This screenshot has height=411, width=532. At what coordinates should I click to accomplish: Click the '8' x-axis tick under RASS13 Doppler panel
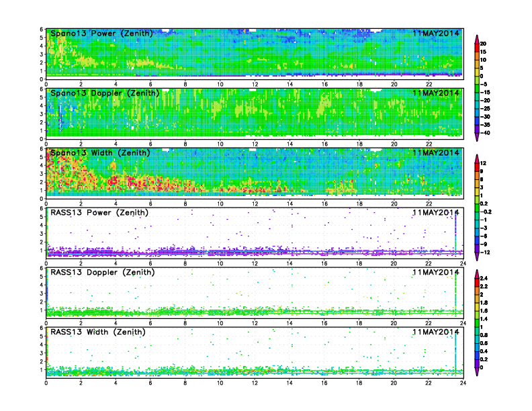185,323
